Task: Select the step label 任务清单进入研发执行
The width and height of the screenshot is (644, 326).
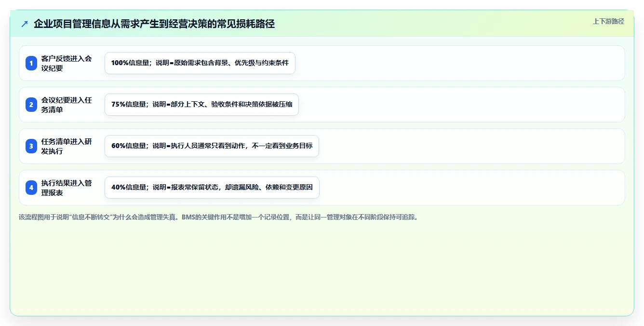Action: 67,146
